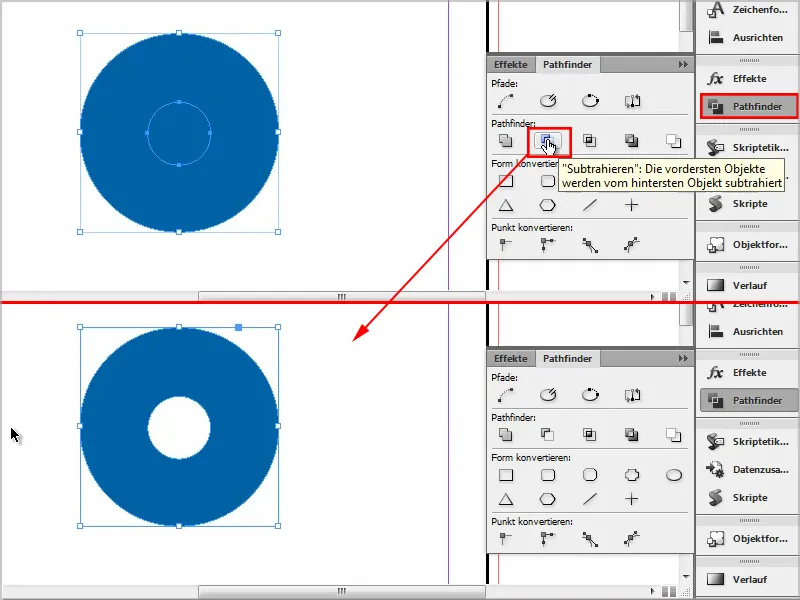Convert shape to orthogonal line, lower panel

click(x=632, y=499)
